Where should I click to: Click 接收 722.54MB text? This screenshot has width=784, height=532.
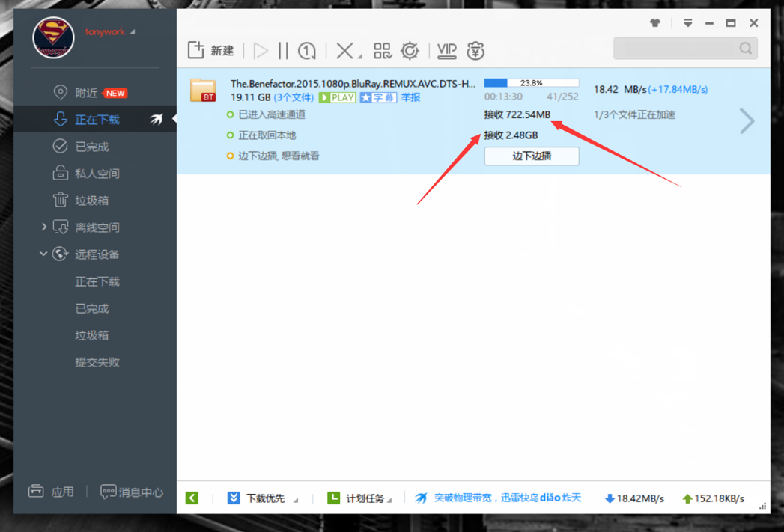(x=517, y=114)
